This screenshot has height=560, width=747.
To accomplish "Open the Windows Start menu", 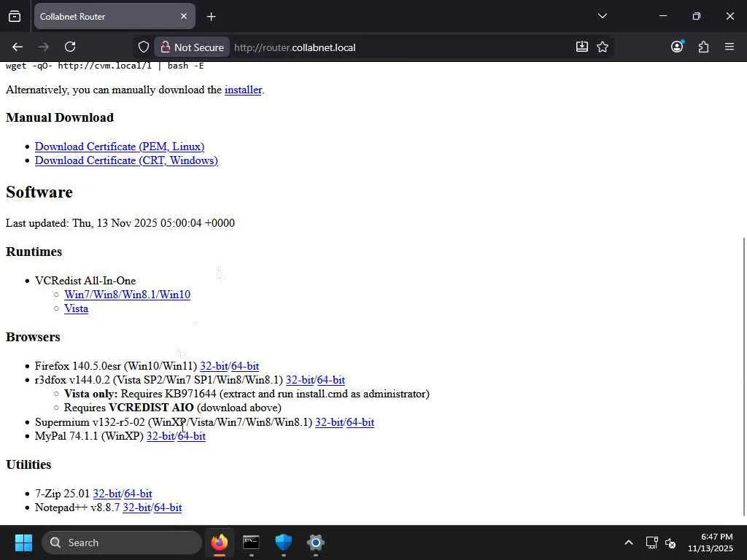I will point(23,542).
